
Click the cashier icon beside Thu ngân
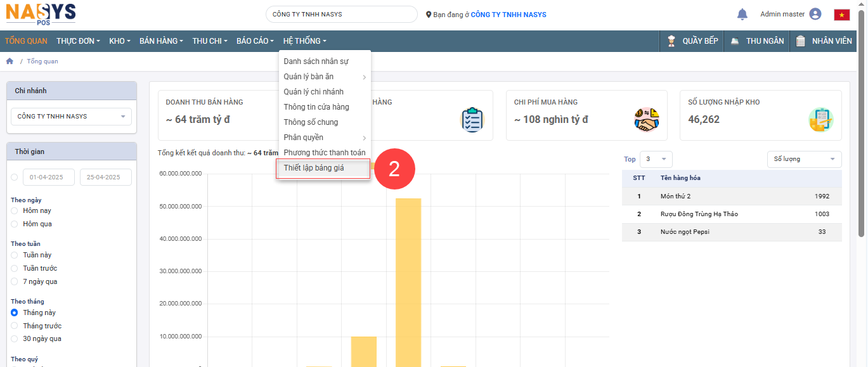735,41
